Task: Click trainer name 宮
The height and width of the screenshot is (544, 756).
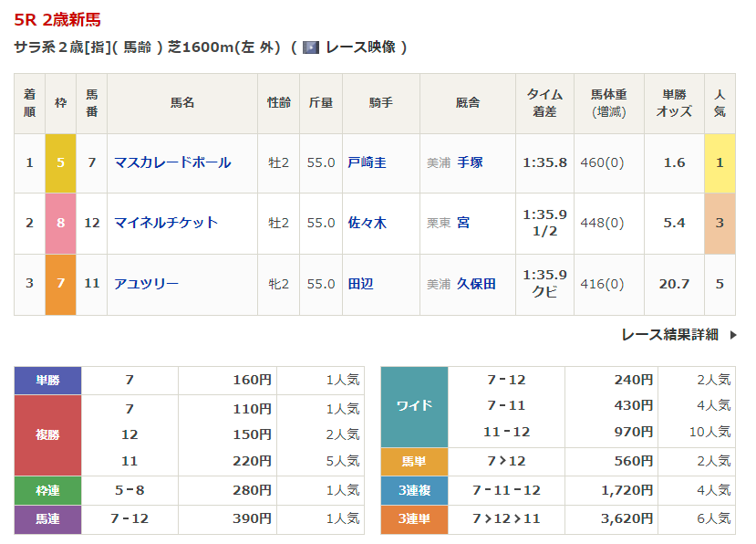Action: (x=463, y=223)
